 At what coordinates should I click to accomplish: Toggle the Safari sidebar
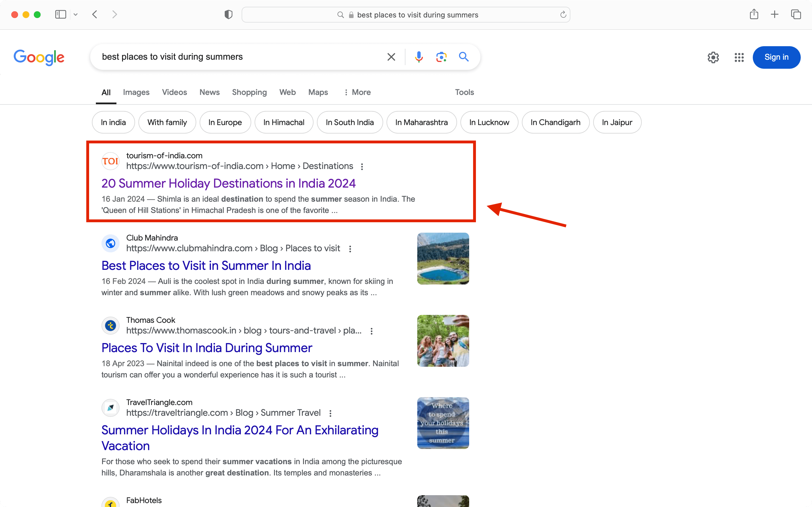tap(60, 14)
